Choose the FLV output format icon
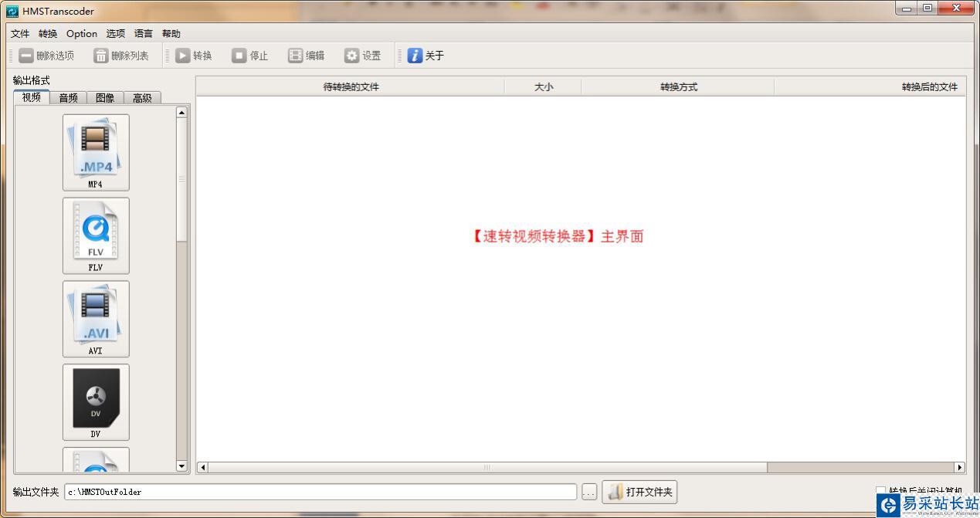Image resolution: width=980 pixels, height=518 pixels. [96, 235]
